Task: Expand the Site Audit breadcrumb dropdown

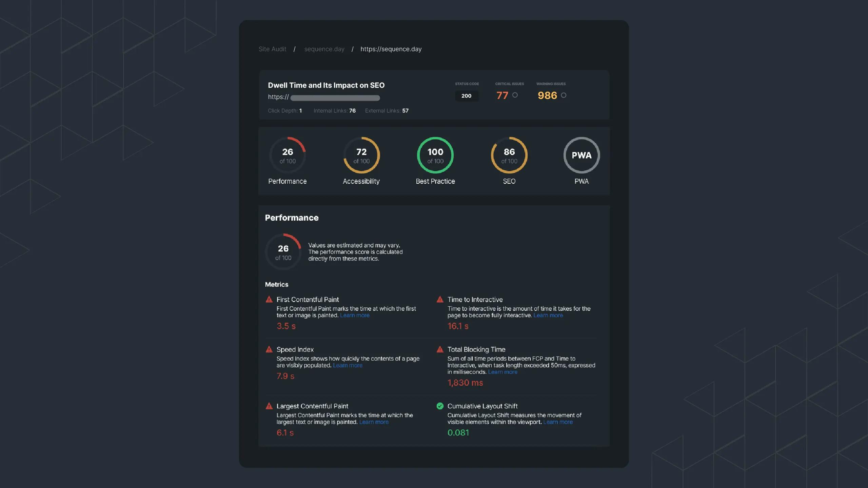Action: 273,49
